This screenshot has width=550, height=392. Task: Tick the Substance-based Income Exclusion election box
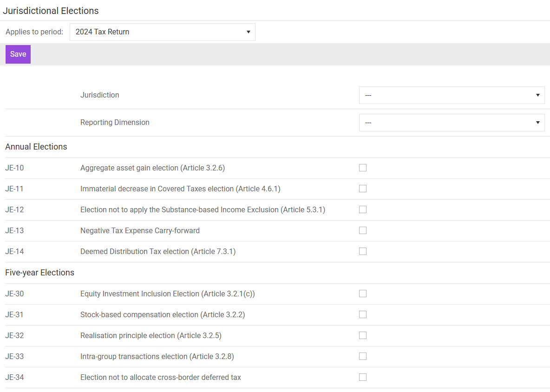363,209
